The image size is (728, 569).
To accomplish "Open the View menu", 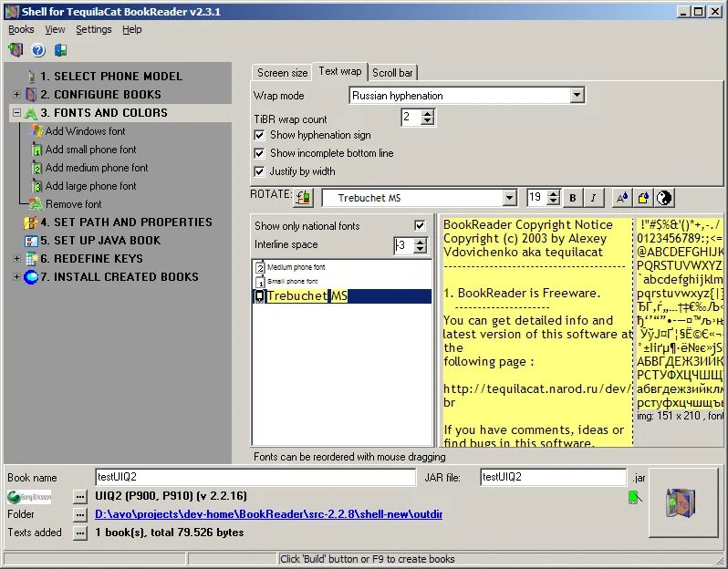I will (55, 29).
